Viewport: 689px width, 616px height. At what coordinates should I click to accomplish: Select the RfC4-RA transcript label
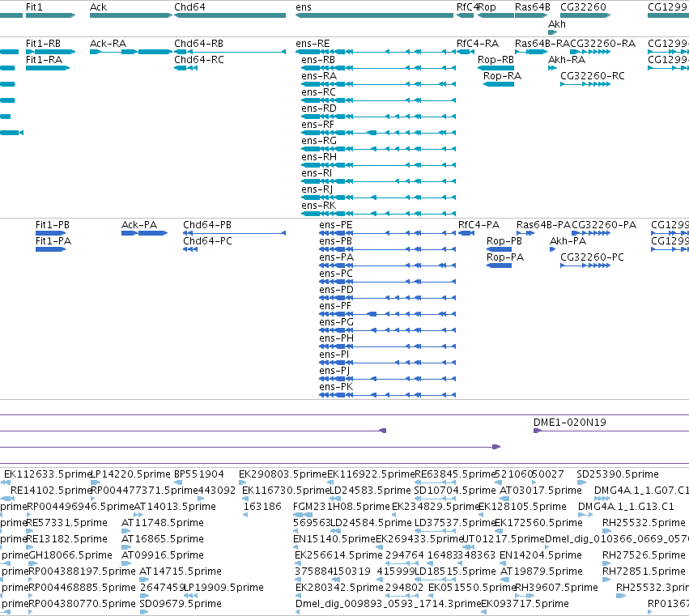pos(478,44)
